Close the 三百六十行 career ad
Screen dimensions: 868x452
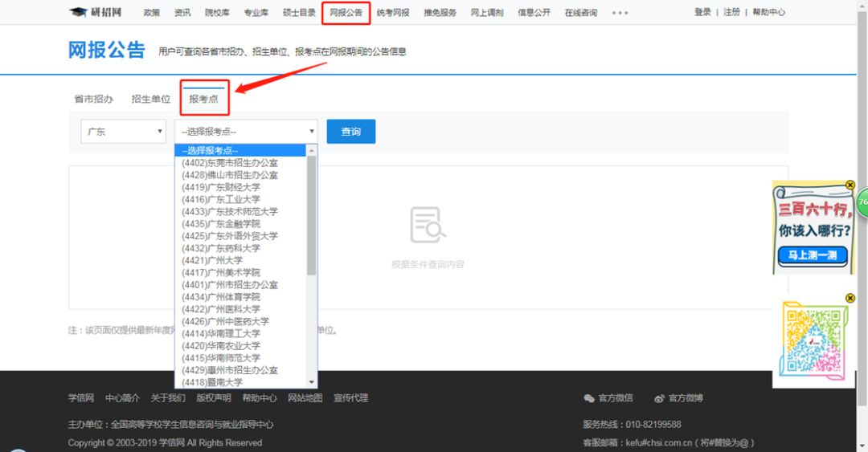[850, 185]
